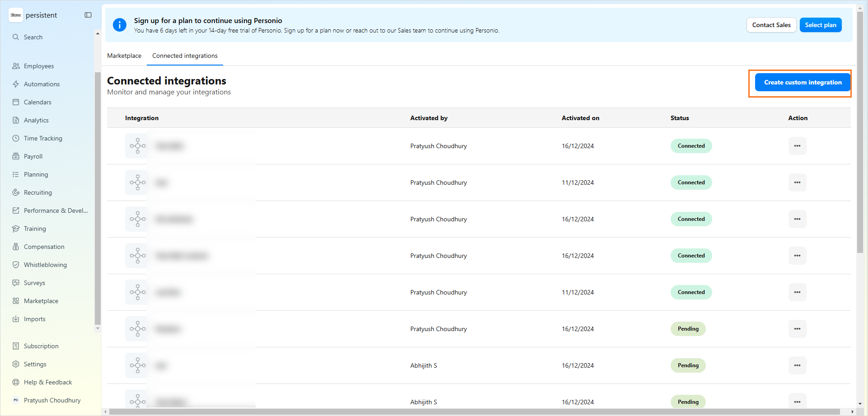Click the Recruiting sidebar icon
Image resolution: width=868 pixels, height=416 pixels.
[16, 192]
